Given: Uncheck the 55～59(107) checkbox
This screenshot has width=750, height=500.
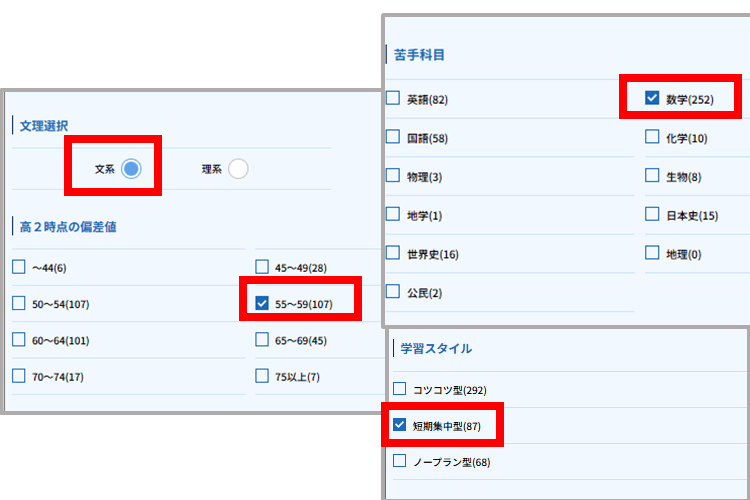Looking at the screenshot, I should point(262,303).
